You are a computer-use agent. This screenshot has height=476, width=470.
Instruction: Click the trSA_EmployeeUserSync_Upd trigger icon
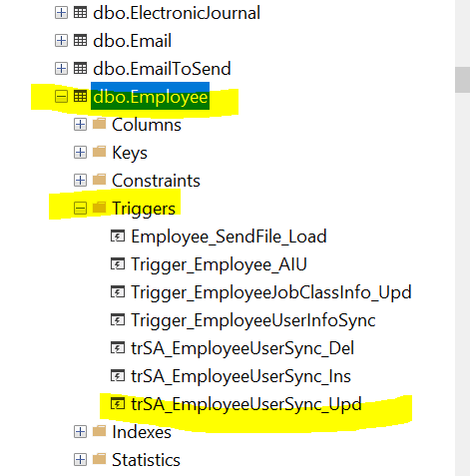point(118,404)
